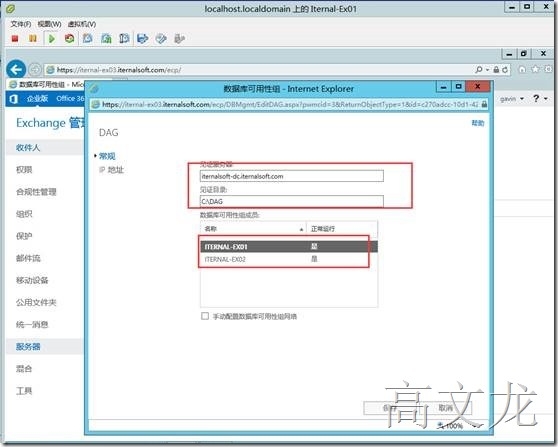
Task: Click the 取消 cancel button
Action: (445, 408)
